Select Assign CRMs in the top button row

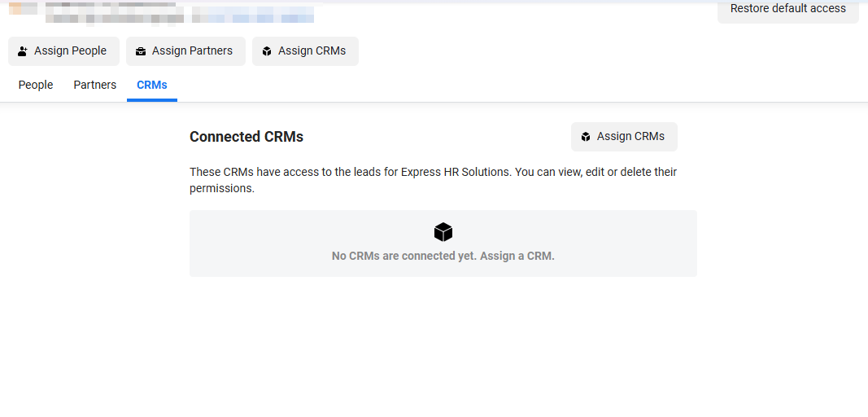pos(306,51)
